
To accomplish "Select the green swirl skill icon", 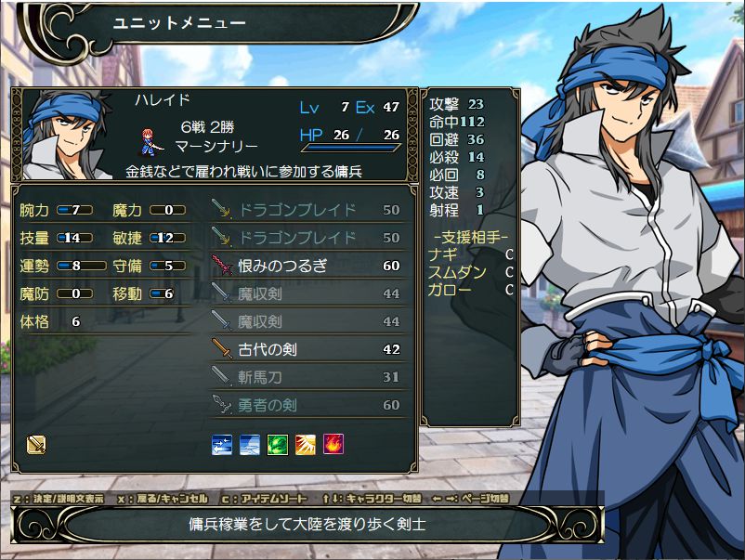I will 278,445.
